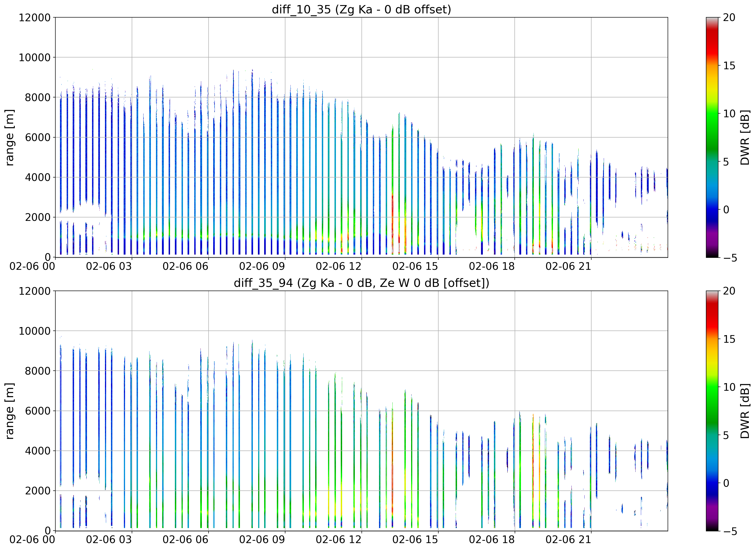Click the 0 tick on the bottom colorbar
Screen dimensions: 756x550
tap(726, 483)
